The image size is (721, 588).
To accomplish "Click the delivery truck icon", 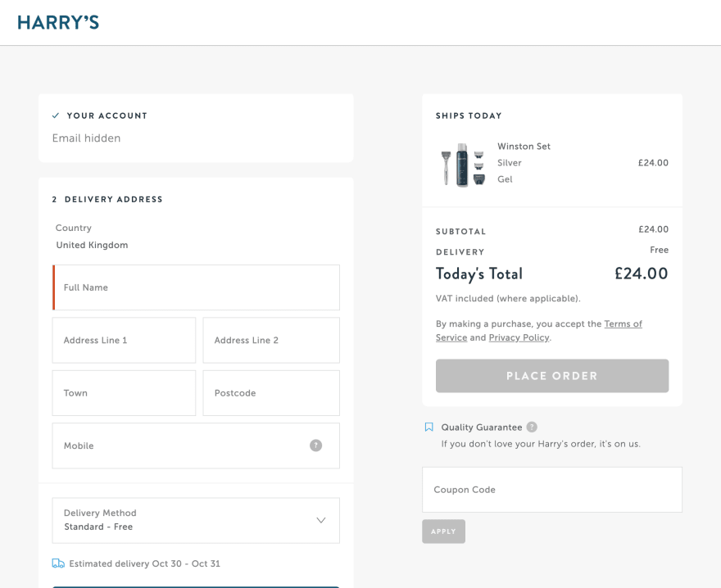I will 58,563.
